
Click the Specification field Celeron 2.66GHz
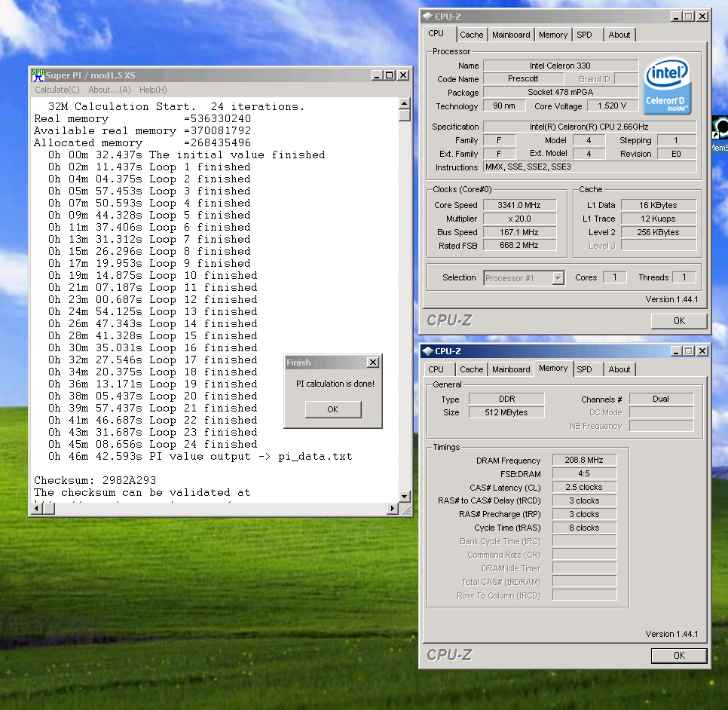point(589,127)
